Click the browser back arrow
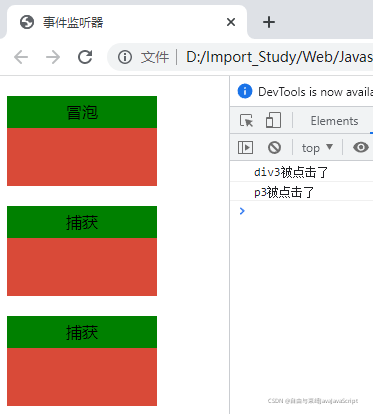This screenshot has width=373, height=414. pyautogui.click(x=21, y=57)
